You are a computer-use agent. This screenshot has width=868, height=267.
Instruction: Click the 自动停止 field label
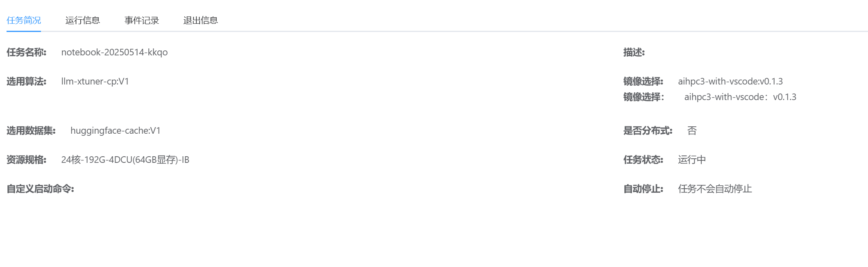[x=643, y=189]
